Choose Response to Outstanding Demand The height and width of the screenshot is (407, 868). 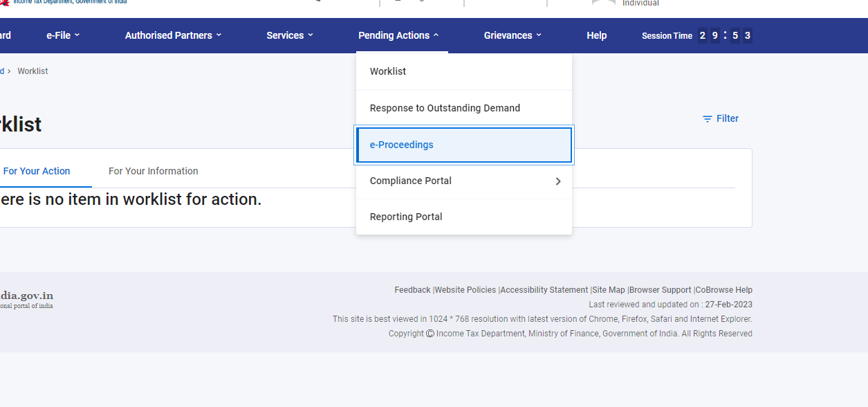(445, 108)
